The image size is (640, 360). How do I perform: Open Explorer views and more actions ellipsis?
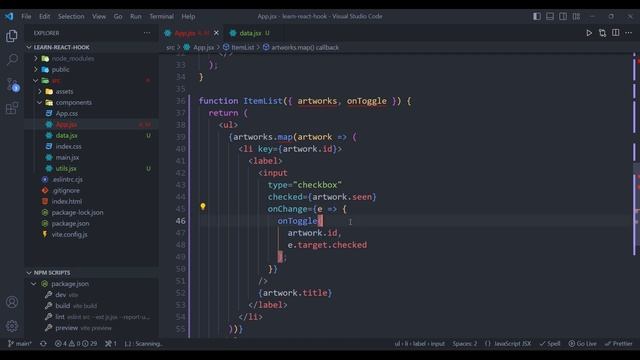(x=147, y=33)
